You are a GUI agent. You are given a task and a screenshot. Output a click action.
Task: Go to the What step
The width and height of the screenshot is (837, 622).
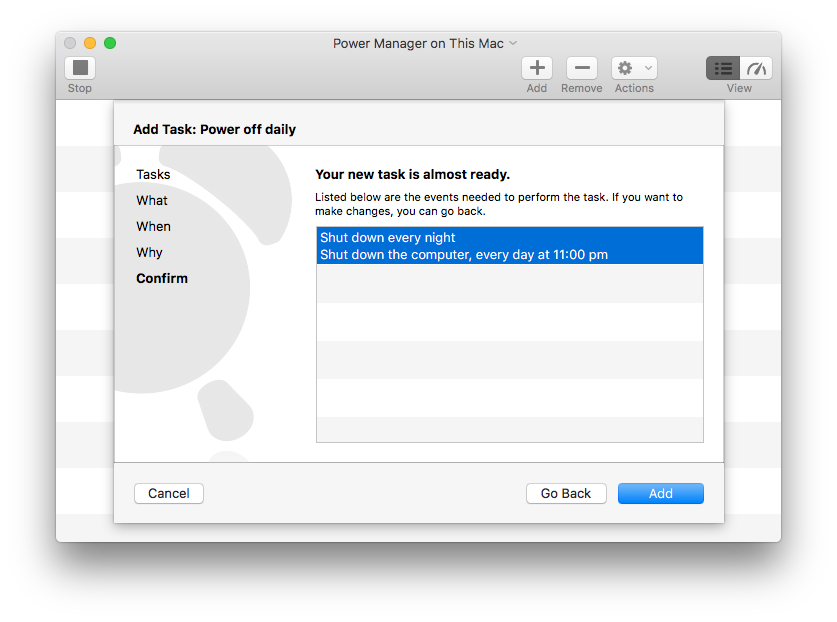(x=152, y=201)
